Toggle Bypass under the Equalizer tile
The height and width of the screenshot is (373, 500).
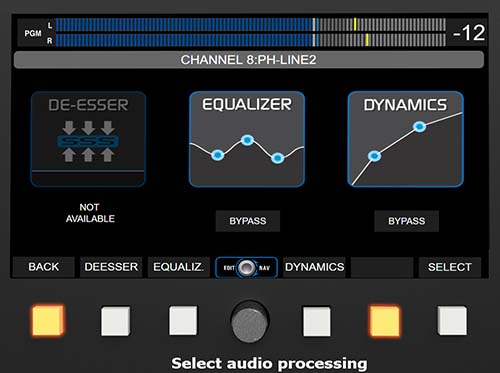(x=248, y=221)
